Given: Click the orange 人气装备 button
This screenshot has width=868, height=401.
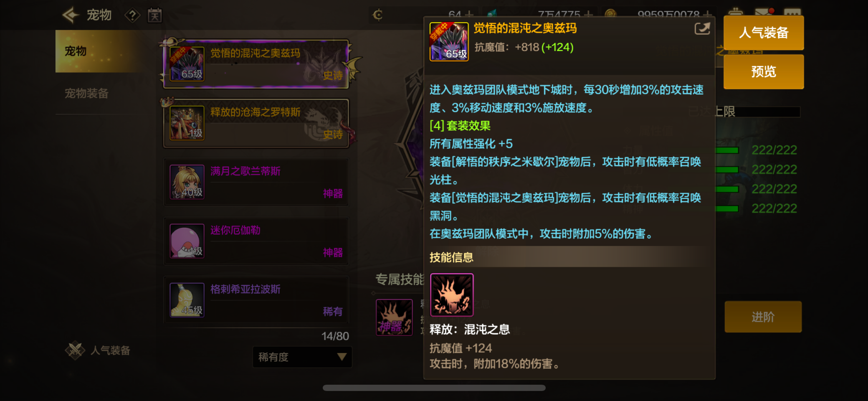Looking at the screenshot, I should 764,33.
